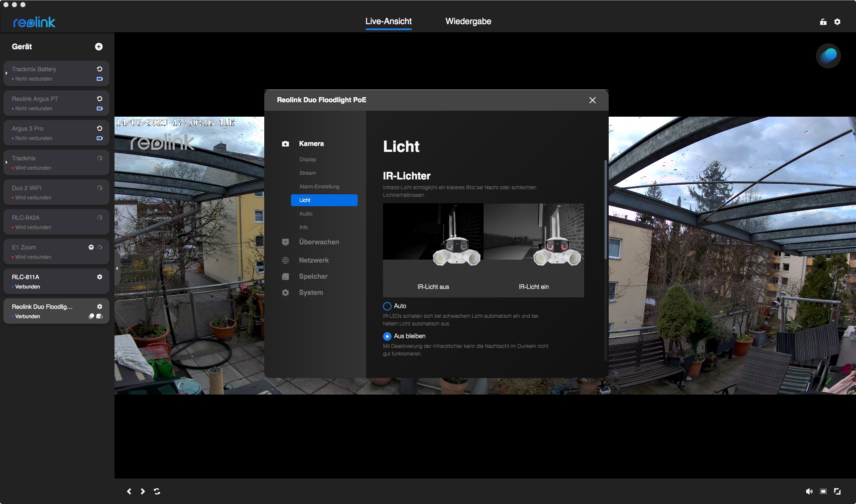Image resolution: width=856 pixels, height=504 pixels.
Task: Select the Aus bleiben radio option
Action: tap(387, 336)
